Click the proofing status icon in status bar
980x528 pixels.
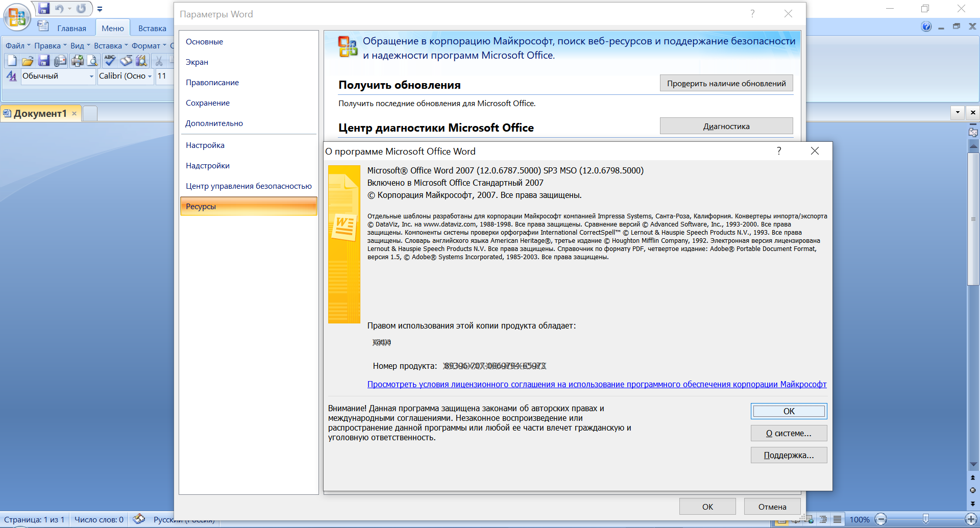point(139,519)
